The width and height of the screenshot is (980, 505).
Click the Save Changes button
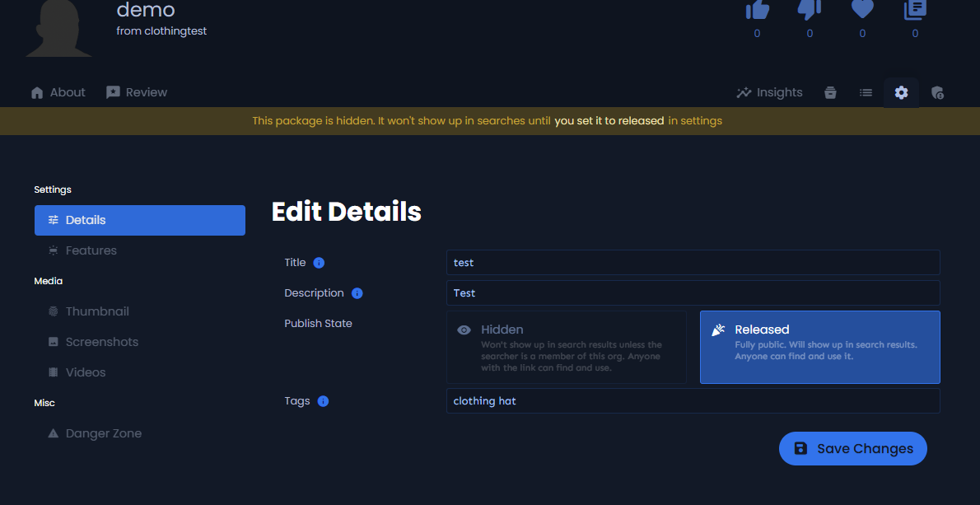tap(852, 448)
